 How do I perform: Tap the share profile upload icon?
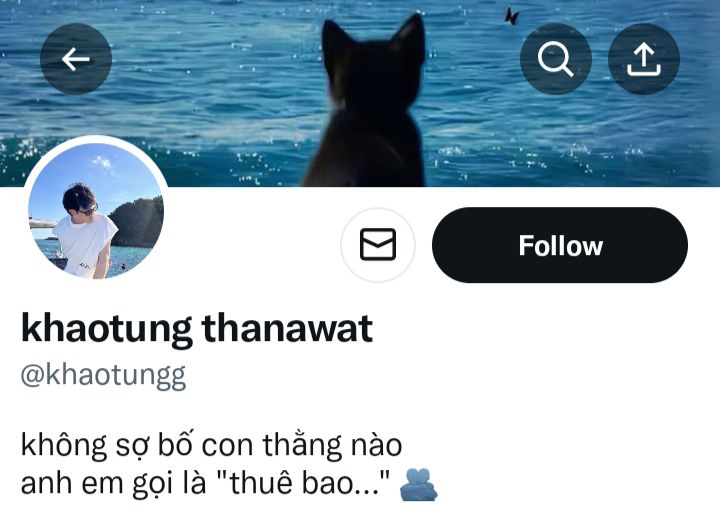coord(644,59)
